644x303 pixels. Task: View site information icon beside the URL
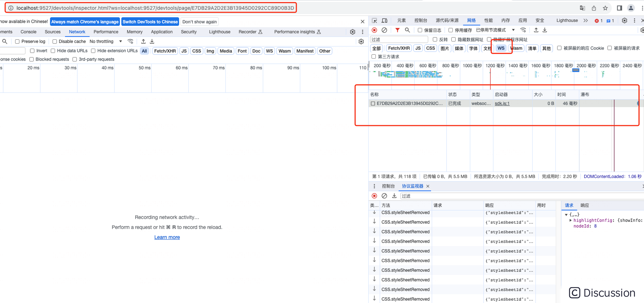click(11, 8)
